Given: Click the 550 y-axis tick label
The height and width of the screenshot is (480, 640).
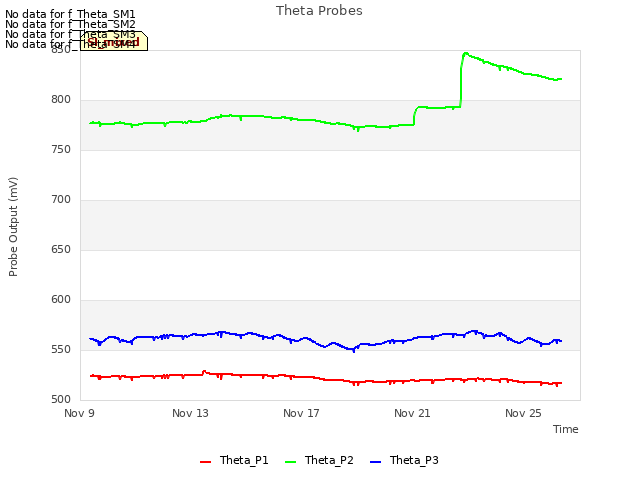Looking at the screenshot, I should tap(61, 350).
